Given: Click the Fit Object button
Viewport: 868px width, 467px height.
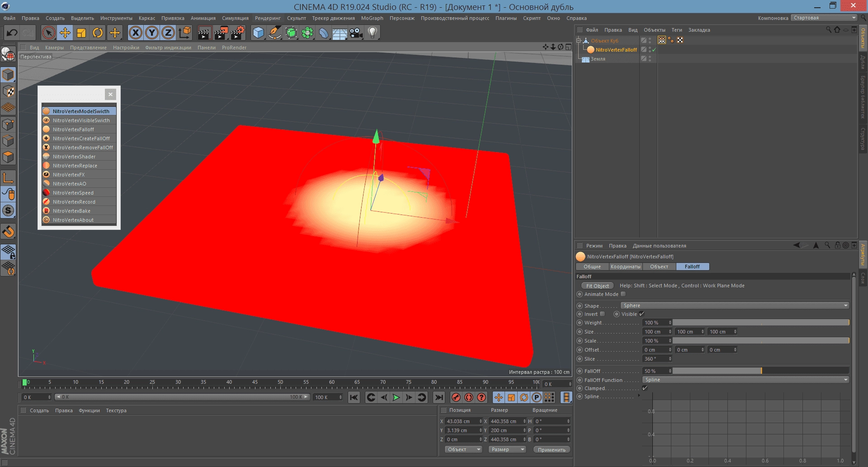Looking at the screenshot, I should 597,286.
